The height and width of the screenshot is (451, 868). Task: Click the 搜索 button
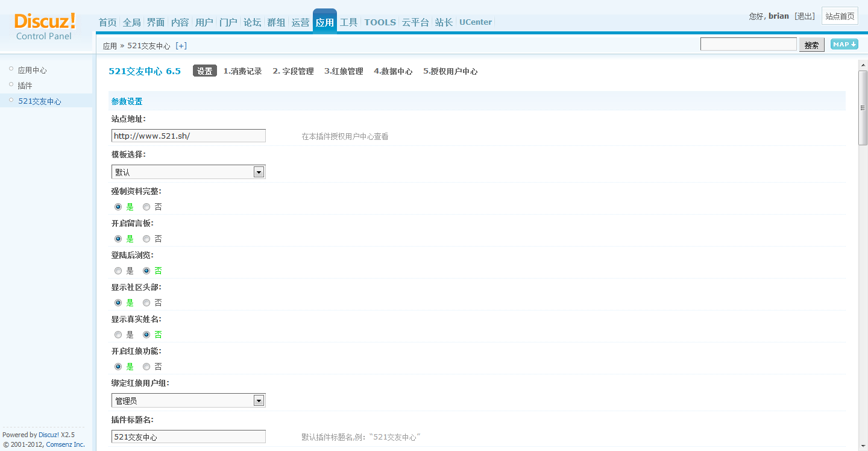[812, 45]
